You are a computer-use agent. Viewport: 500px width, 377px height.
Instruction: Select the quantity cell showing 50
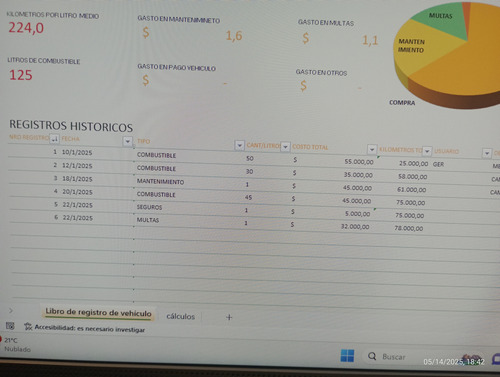250,159
